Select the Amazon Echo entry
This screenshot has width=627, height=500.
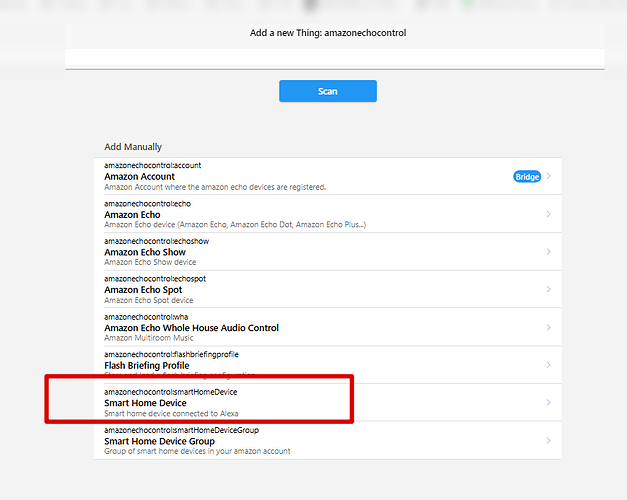tap(132, 215)
